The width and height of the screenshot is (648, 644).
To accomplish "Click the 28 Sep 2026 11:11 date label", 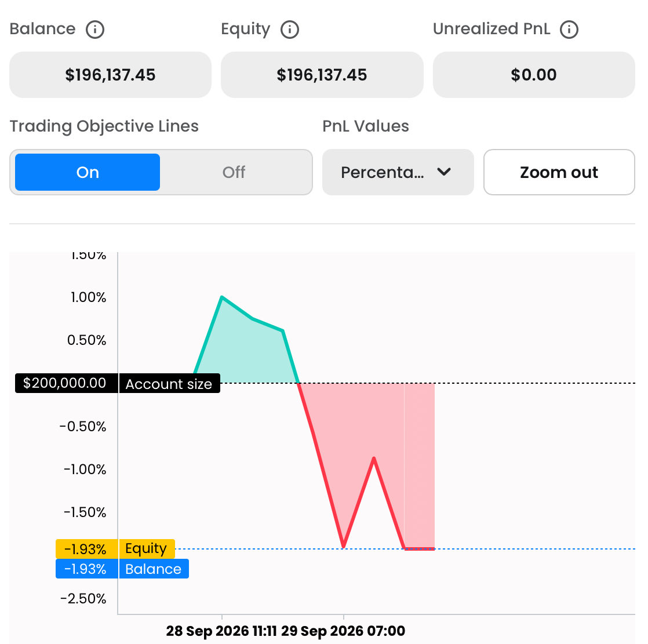I will point(221,631).
